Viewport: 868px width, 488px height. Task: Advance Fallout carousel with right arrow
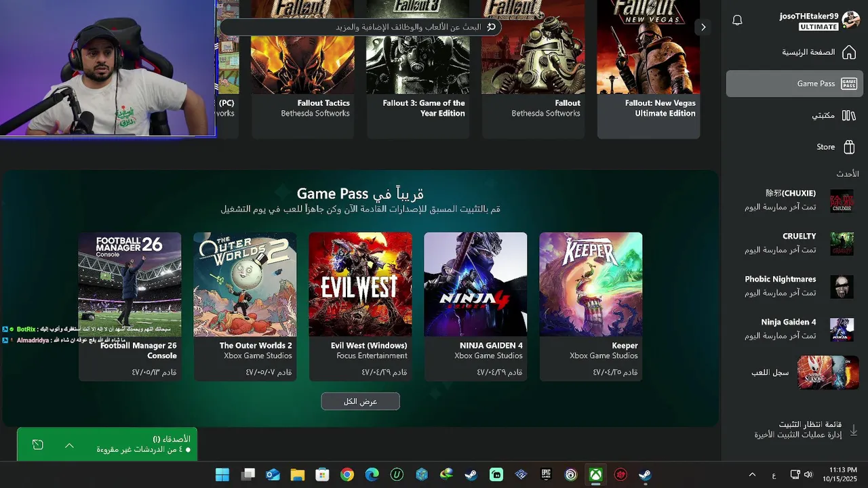tap(703, 27)
